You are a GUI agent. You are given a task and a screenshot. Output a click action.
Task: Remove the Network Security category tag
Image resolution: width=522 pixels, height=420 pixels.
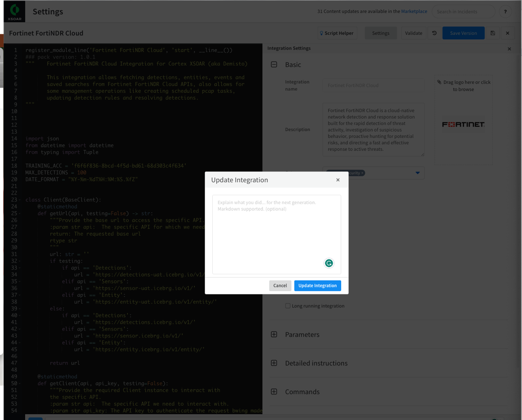tap(362, 173)
